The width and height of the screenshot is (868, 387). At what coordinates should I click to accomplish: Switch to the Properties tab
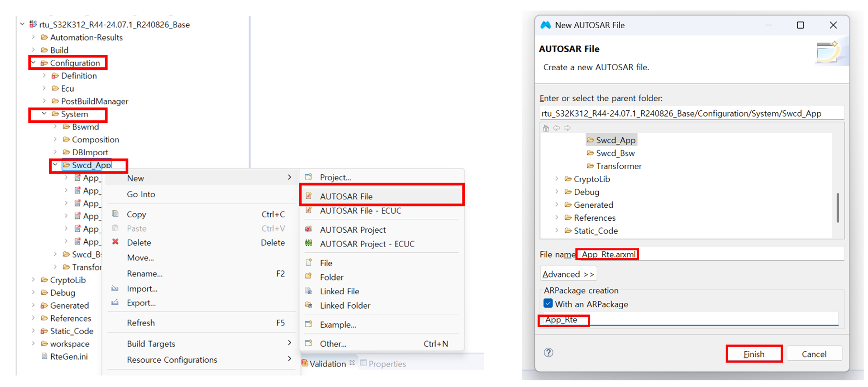[x=386, y=364]
